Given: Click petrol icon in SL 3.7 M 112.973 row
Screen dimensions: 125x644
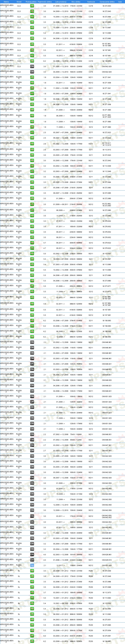Looking at the screenshot, I should click(32, 593).
